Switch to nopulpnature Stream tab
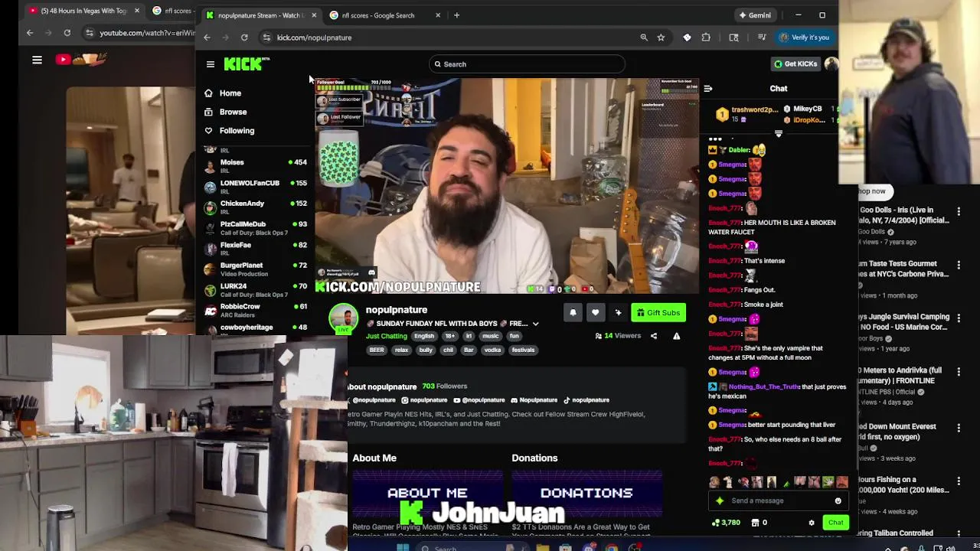Image resolution: width=980 pixels, height=551 pixels. [260, 15]
